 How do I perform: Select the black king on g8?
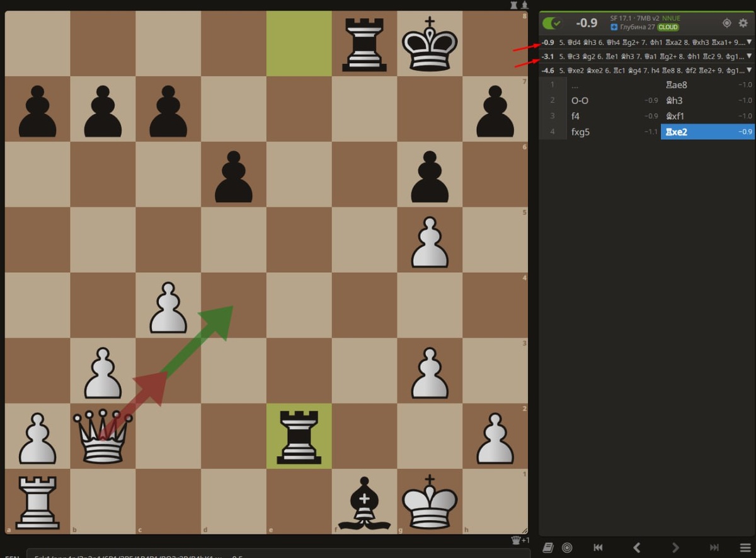point(430,44)
